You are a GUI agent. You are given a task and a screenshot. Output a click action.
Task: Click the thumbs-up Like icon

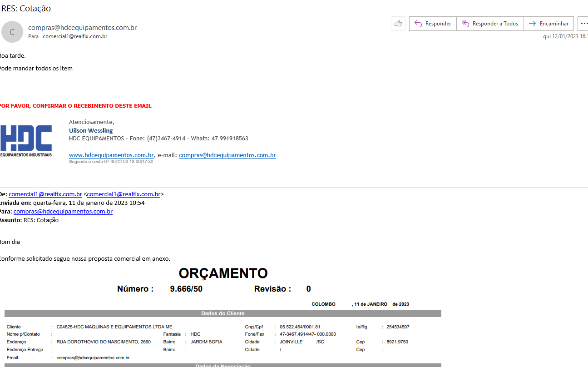point(398,24)
